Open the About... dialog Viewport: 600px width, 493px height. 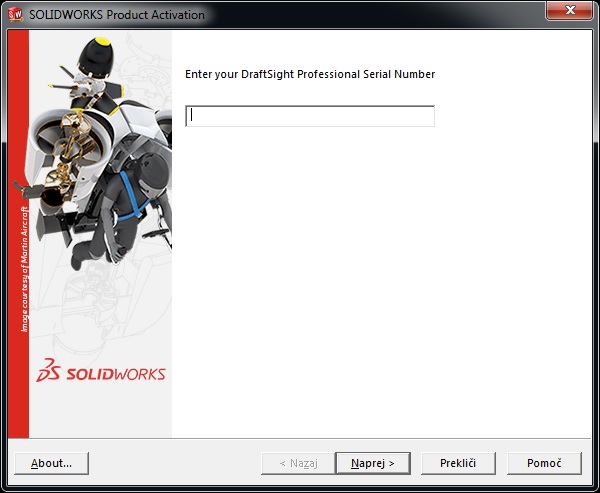[51, 463]
